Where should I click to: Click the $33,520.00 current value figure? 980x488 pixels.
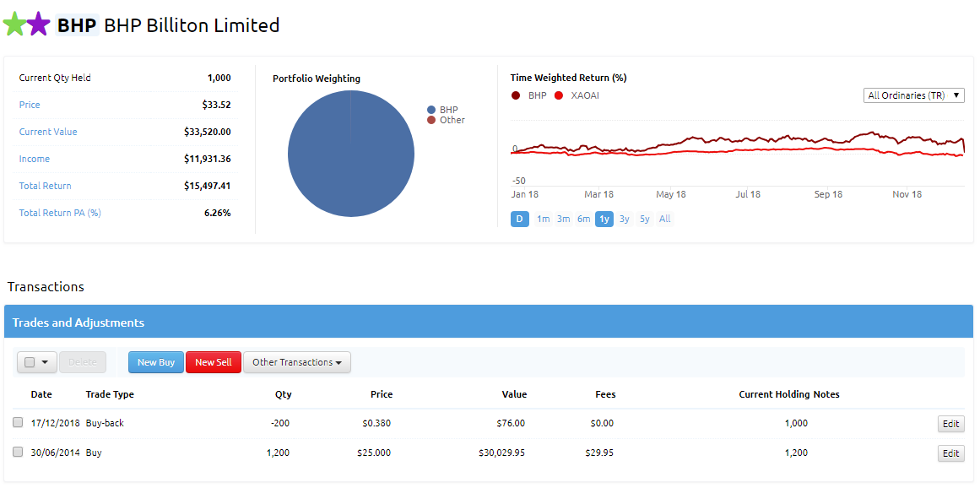(208, 132)
